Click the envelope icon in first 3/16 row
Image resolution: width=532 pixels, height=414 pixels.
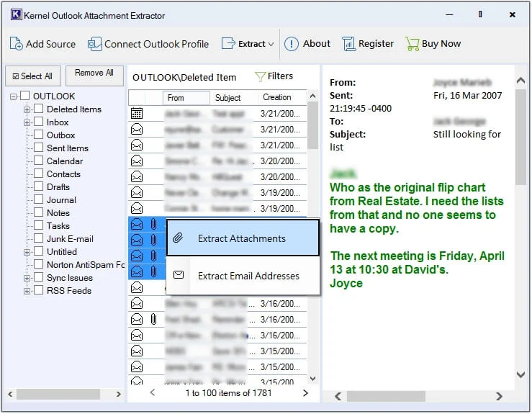(137, 303)
